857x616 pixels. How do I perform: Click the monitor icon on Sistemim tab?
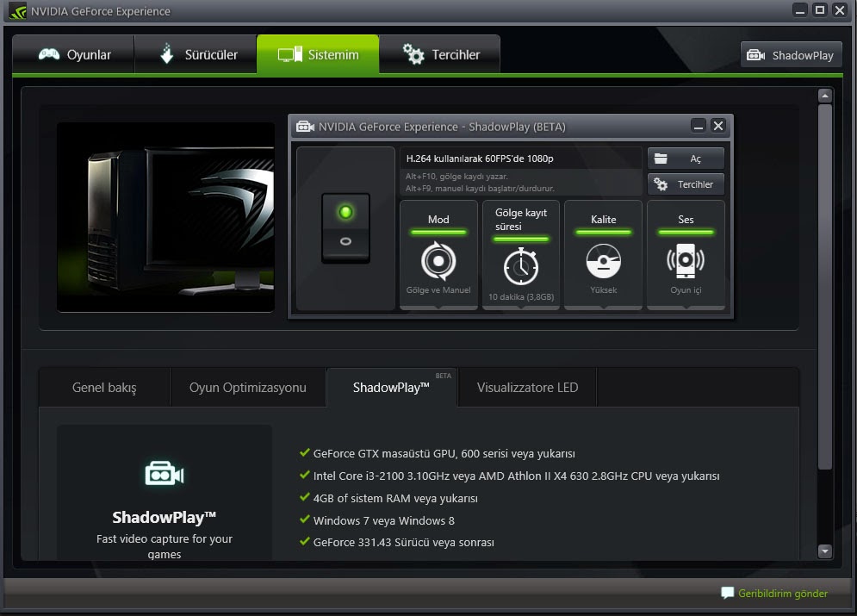pyautogui.click(x=287, y=53)
